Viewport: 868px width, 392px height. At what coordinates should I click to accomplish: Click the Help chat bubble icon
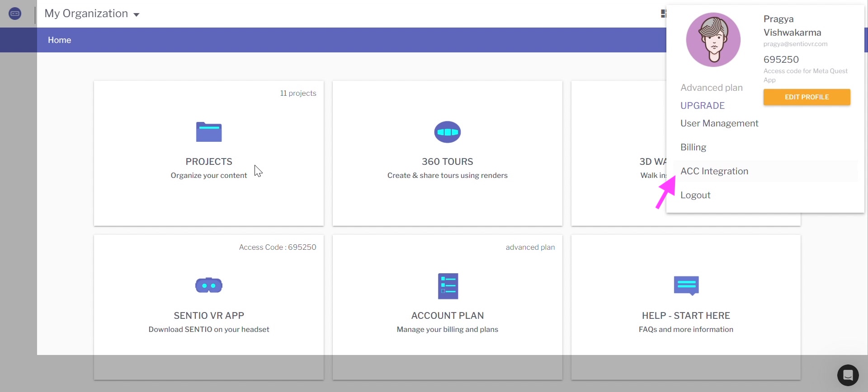(x=686, y=286)
